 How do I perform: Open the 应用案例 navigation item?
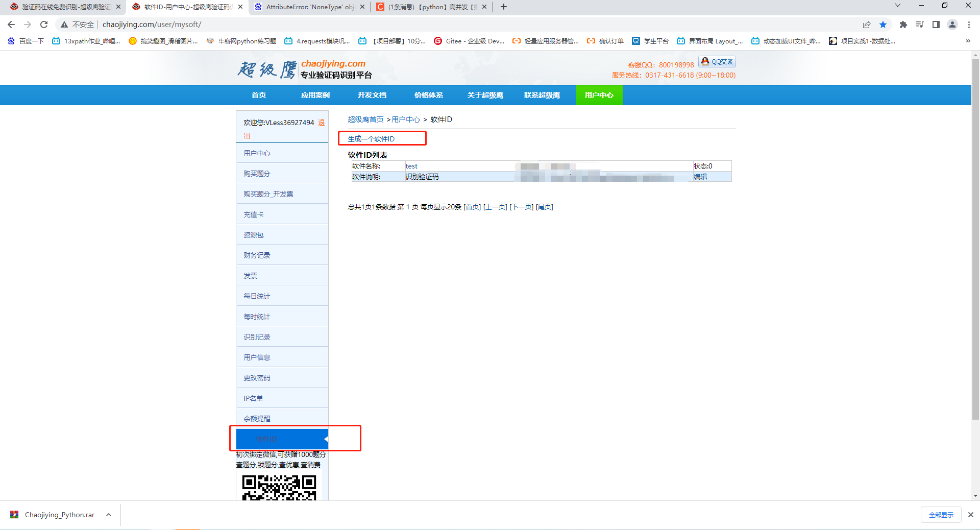tap(315, 95)
